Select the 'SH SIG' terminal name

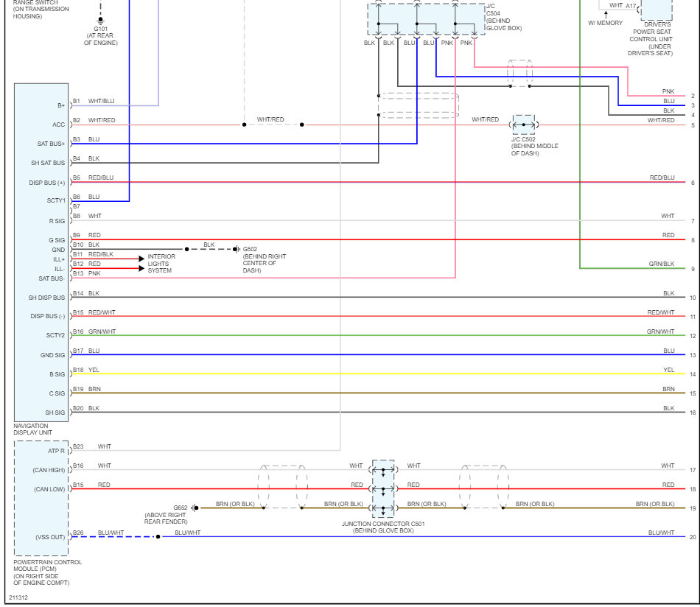point(55,413)
